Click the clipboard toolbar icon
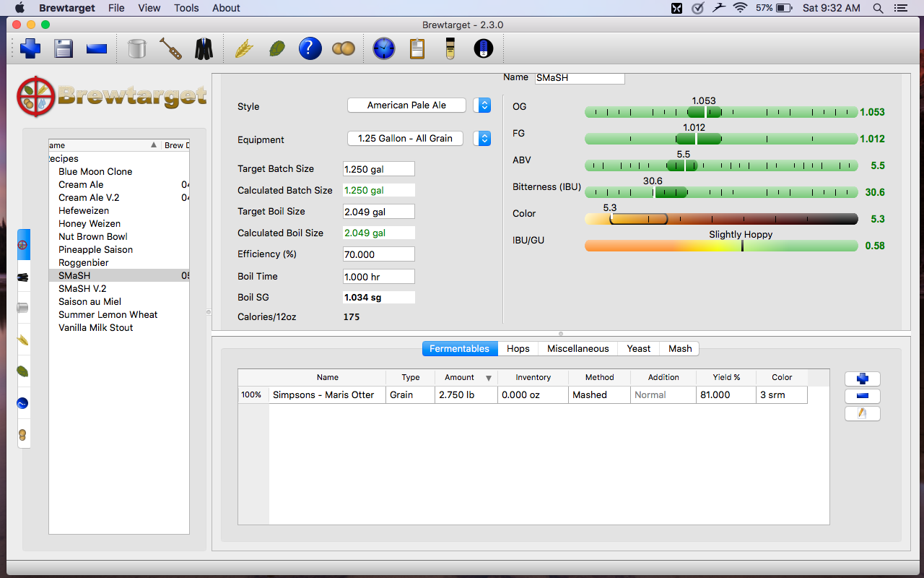The width and height of the screenshot is (924, 578). (x=417, y=49)
